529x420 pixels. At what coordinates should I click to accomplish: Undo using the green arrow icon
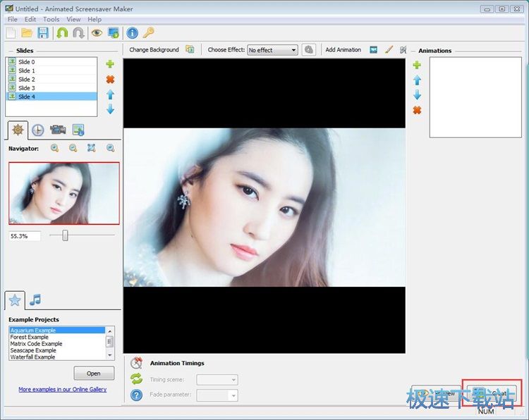pos(62,33)
